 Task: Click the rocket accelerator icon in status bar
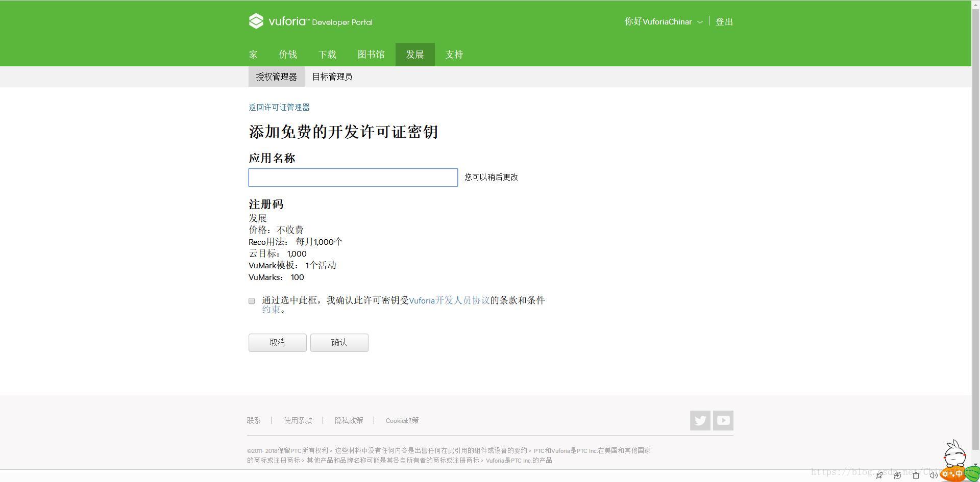879,475
